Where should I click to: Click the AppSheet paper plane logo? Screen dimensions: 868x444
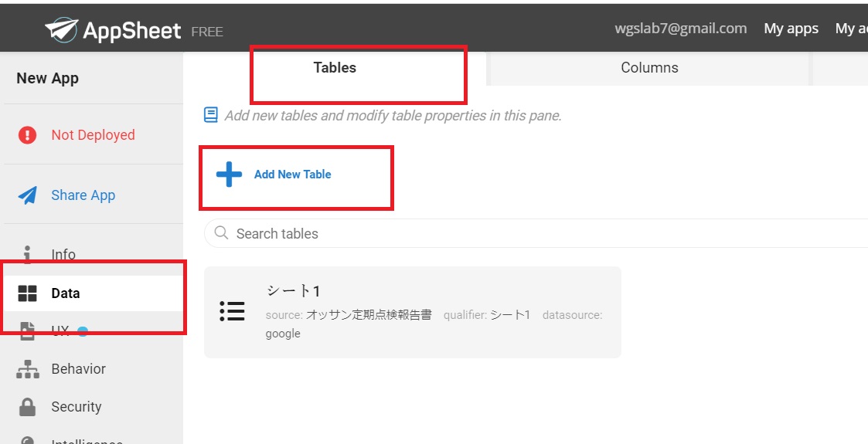click(61, 29)
